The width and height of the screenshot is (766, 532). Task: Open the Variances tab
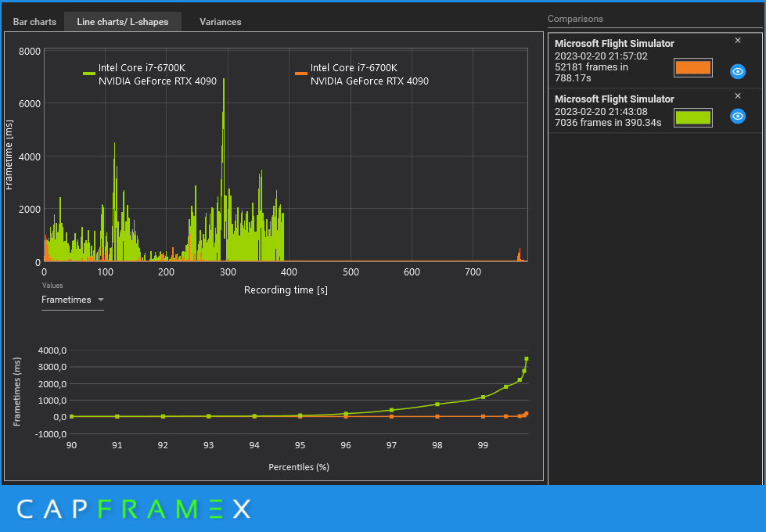tap(221, 22)
